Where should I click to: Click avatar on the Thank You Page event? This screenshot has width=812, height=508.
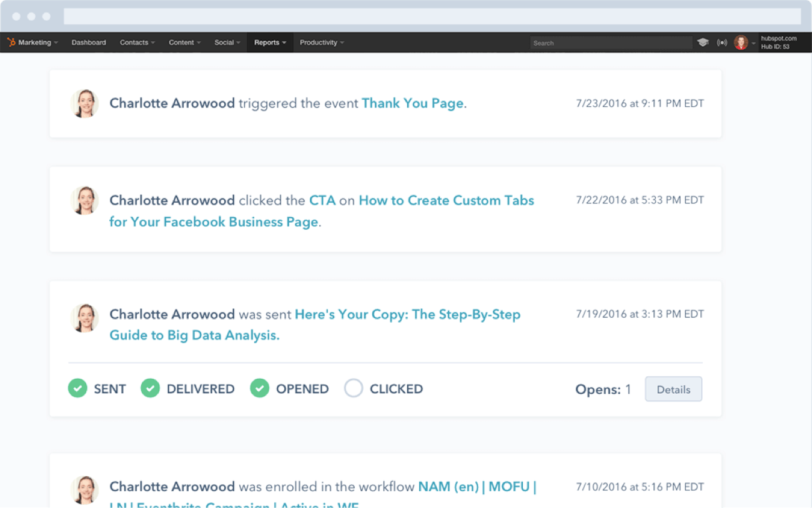[84, 103]
